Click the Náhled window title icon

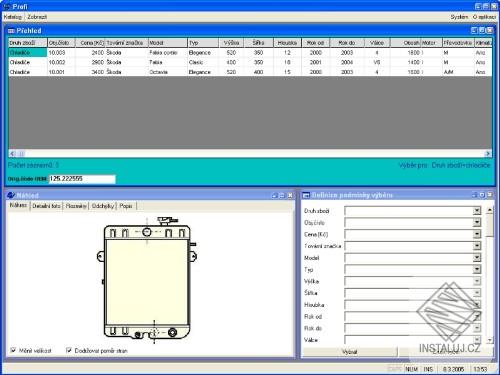[x=11, y=195]
